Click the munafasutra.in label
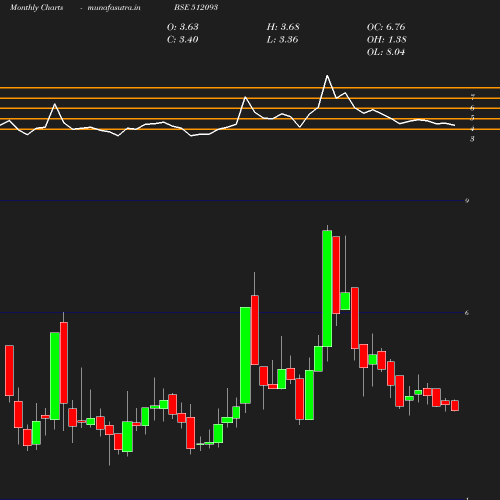This screenshot has height=500, width=500. [x=114, y=8]
